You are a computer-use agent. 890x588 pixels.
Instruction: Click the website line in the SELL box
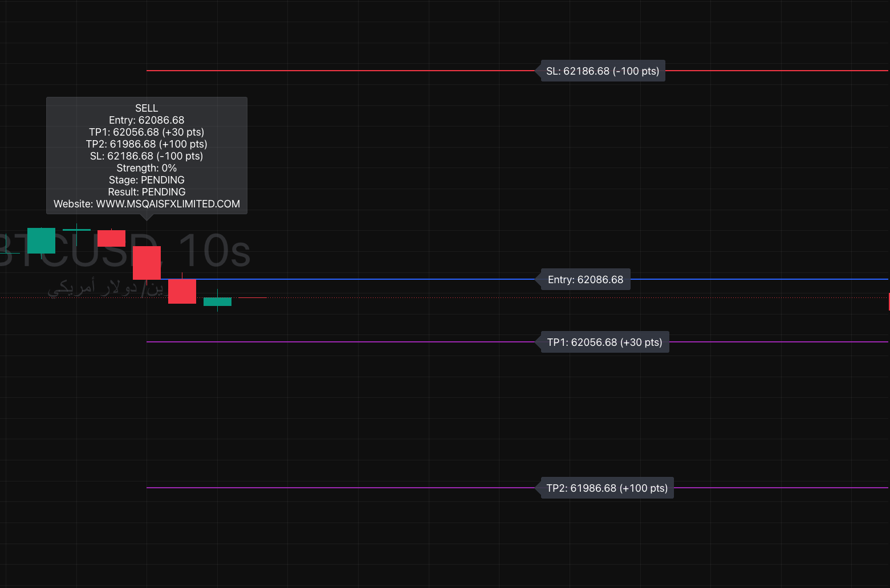147,204
